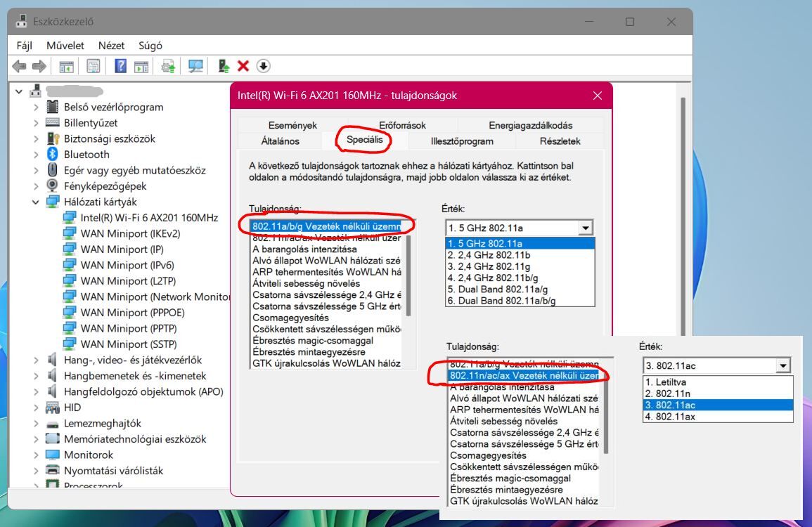The image size is (812, 527).
Task: Open the Művelet menu
Action: pyautogui.click(x=65, y=46)
